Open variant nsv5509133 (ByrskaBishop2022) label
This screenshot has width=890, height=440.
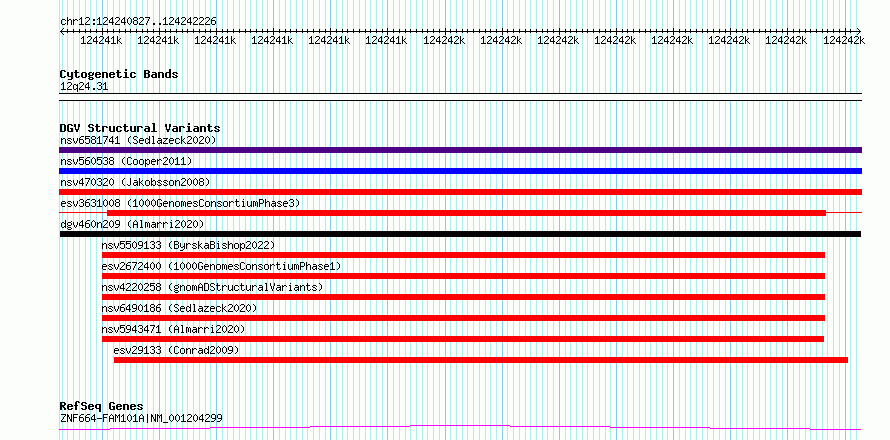[188, 245]
